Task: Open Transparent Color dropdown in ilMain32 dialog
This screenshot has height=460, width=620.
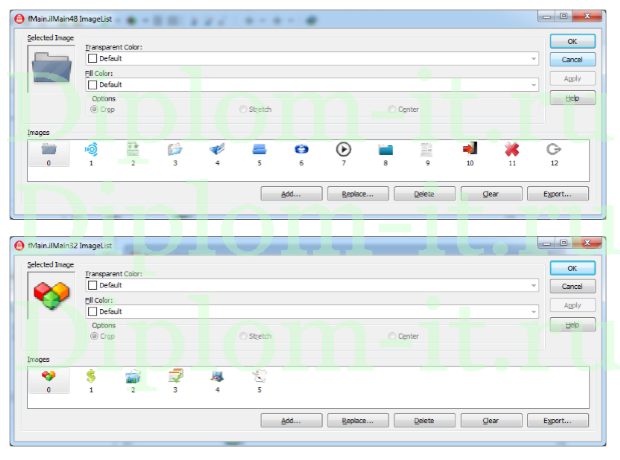Action: [x=534, y=285]
